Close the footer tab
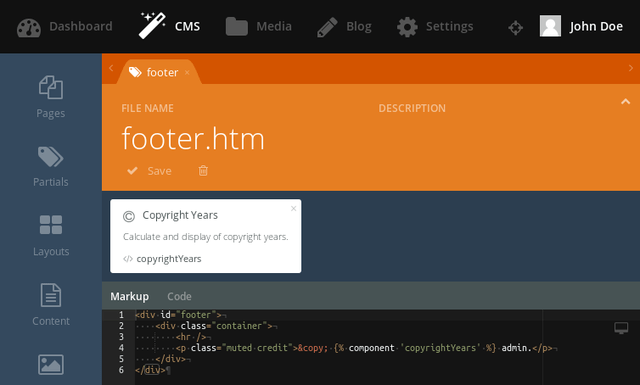Viewport: 640px width, 385px height. point(187,73)
